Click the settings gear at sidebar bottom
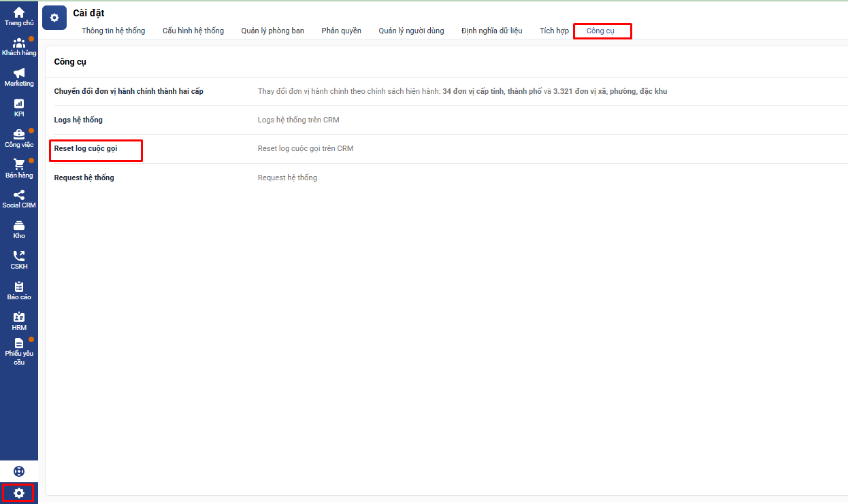 (18, 493)
